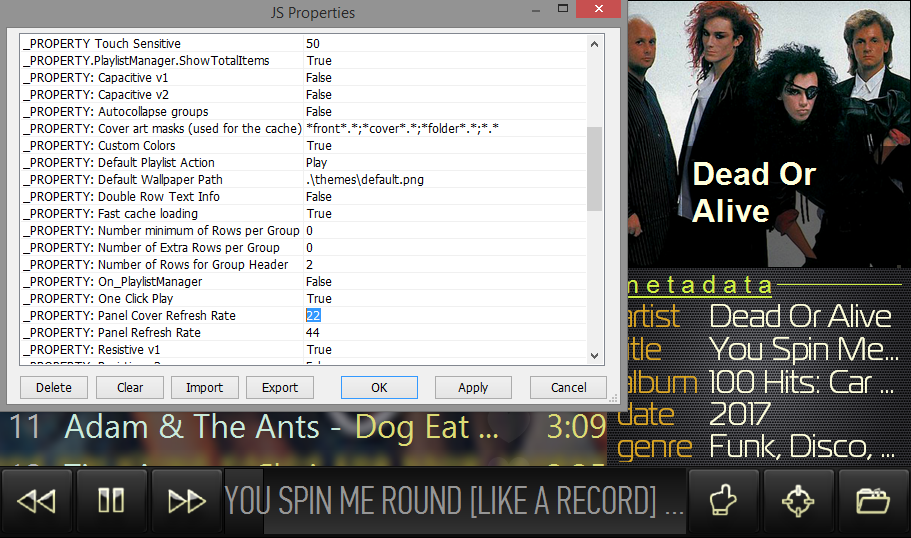Viewport: 911px width, 538px height.
Task: Click the Dead Or Alive album art
Action: (x=768, y=133)
